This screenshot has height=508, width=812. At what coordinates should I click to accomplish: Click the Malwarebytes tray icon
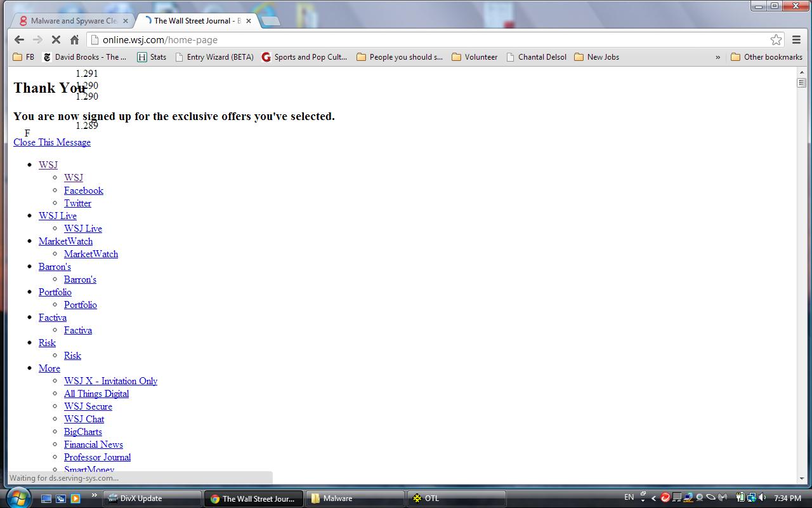coord(722,497)
